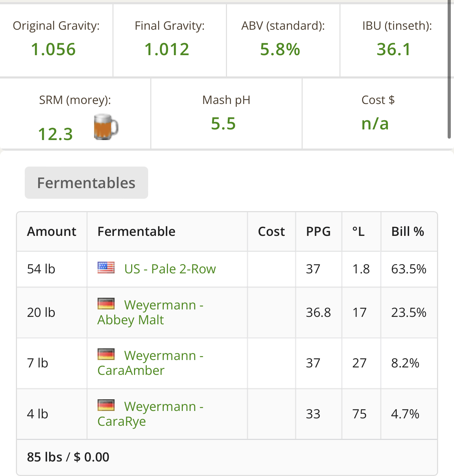Select the Fermentables section tab

pyautogui.click(x=86, y=183)
